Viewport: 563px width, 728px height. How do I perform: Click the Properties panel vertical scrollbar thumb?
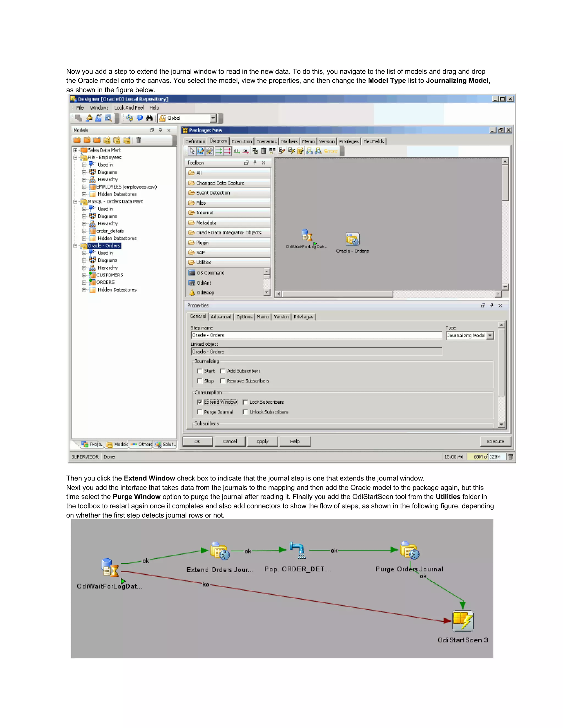point(502,362)
